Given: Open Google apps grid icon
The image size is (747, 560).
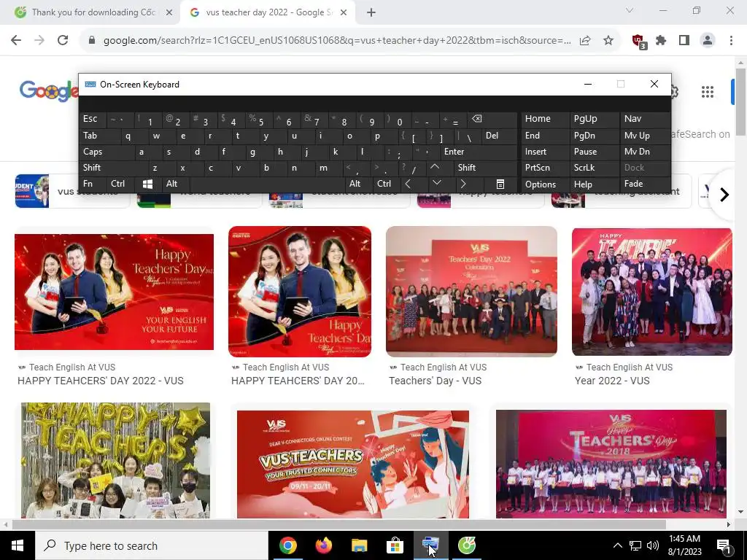Looking at the screenshot, I should point(708,91).
